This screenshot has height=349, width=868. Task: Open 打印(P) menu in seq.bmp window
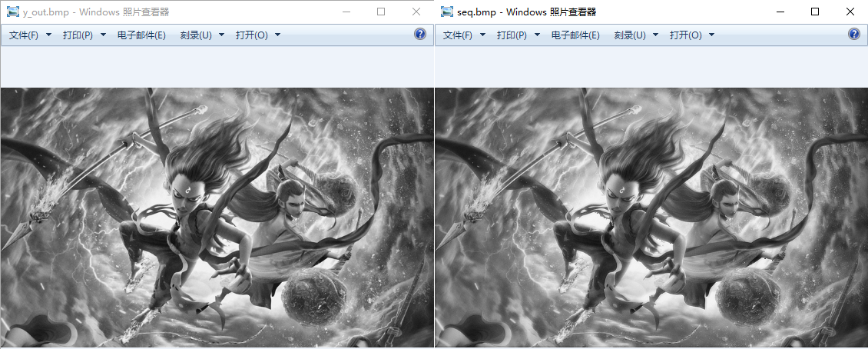[512, 35]
